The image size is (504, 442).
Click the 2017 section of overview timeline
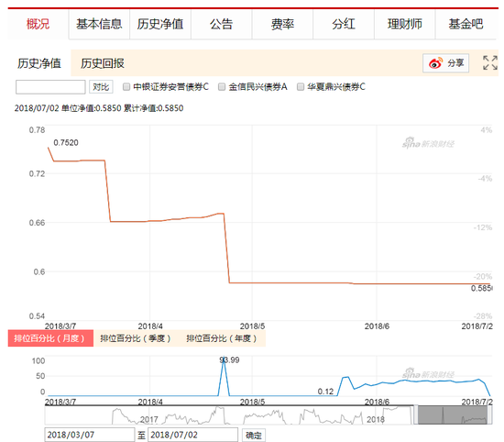[149, 419]
